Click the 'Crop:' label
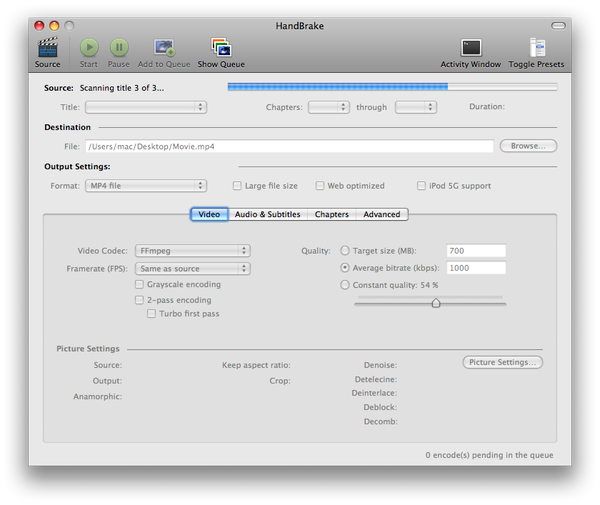 click(x=280, y=381)
